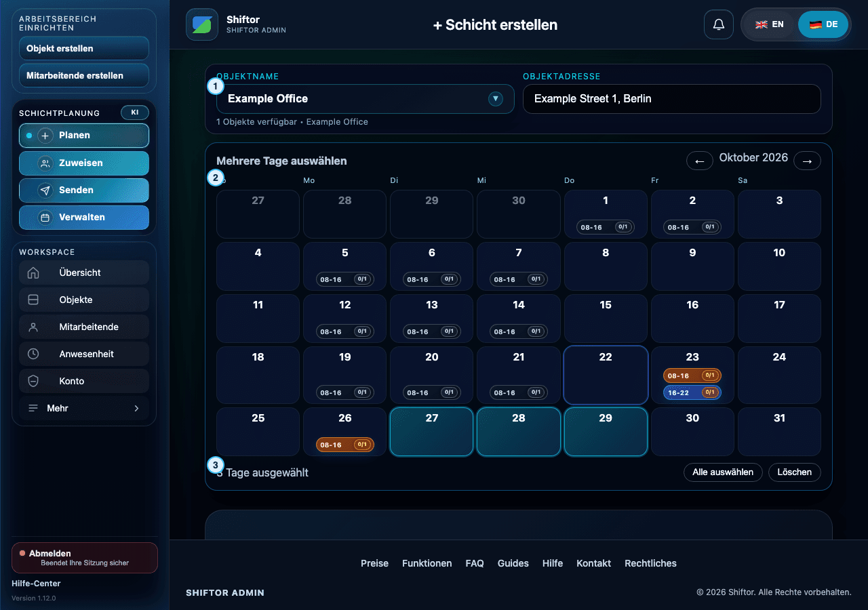Image resolution: width=868 pixels, height=610 pixels.
Task: Deselect day 27 in the calendar
Action: pyautogui.click(x=431, y=432)
